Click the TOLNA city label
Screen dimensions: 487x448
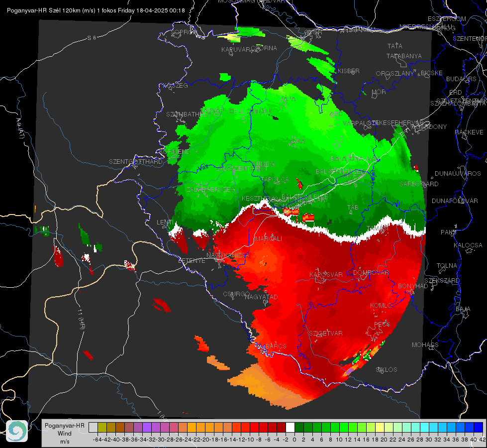click(x=447, y=266)
